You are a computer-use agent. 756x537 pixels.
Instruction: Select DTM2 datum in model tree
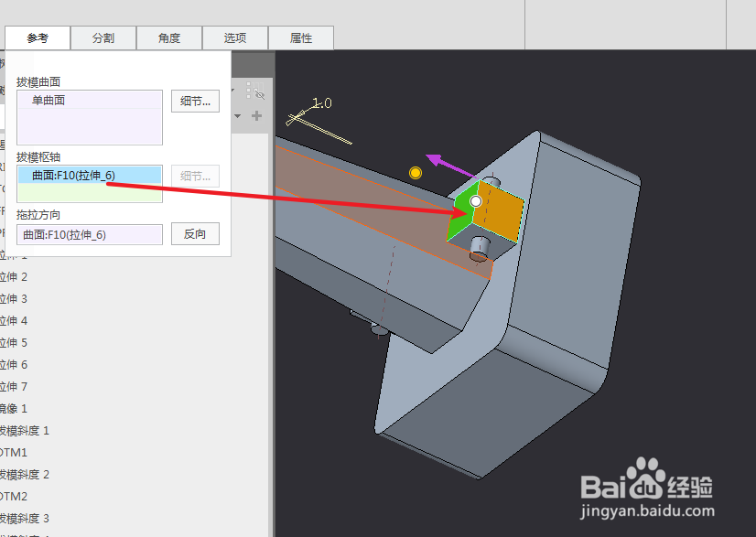(x=14, y=497)
